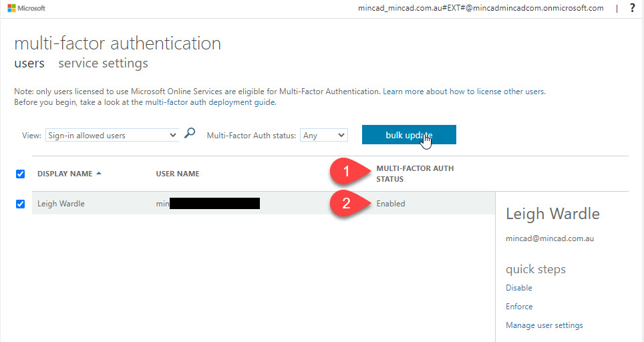Uncheck the Leigh Wardle row checkbox
Screen dimensions: 644x342
[20, 204]
